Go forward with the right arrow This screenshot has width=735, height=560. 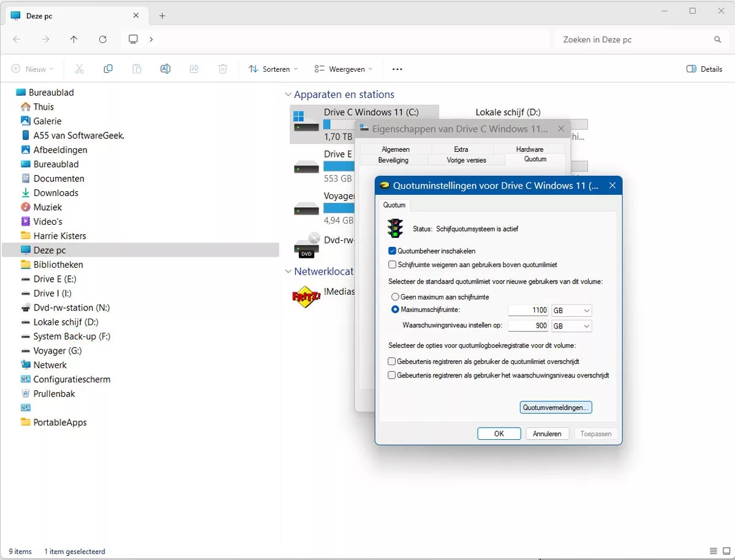point(45,39)
